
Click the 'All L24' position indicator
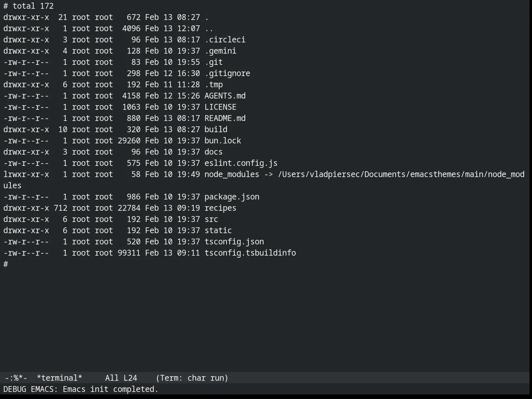(121, 378)
